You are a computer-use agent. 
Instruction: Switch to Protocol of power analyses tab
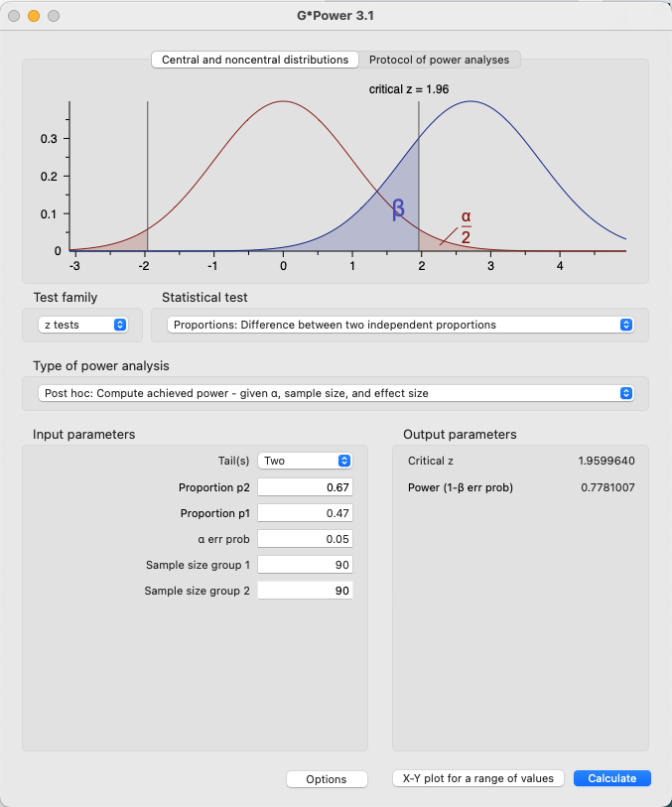[x=439, y=60]
